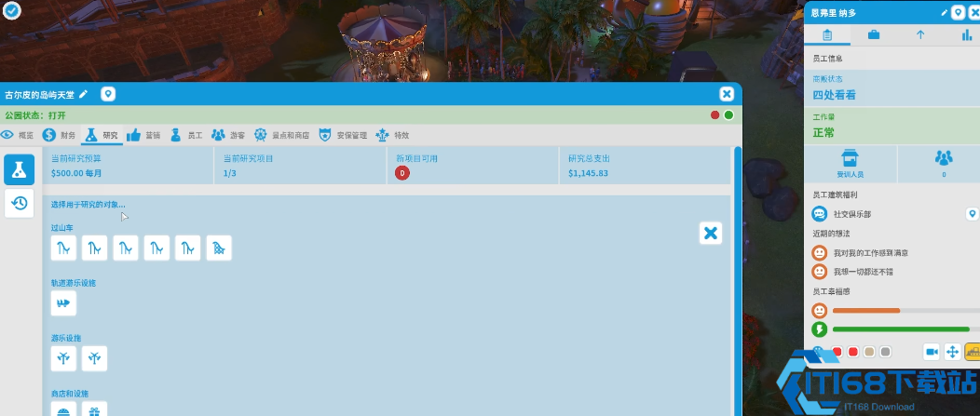Open the up-arrow training tab in staff panel

(x=920, y=35)
